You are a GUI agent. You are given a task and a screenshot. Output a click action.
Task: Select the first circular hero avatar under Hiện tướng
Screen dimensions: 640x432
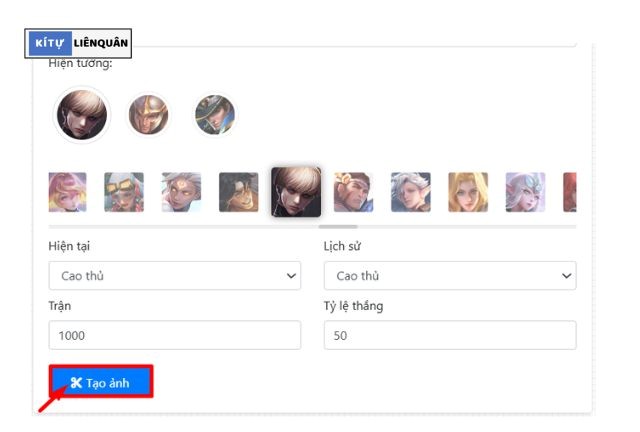click(x=82, y=115)
